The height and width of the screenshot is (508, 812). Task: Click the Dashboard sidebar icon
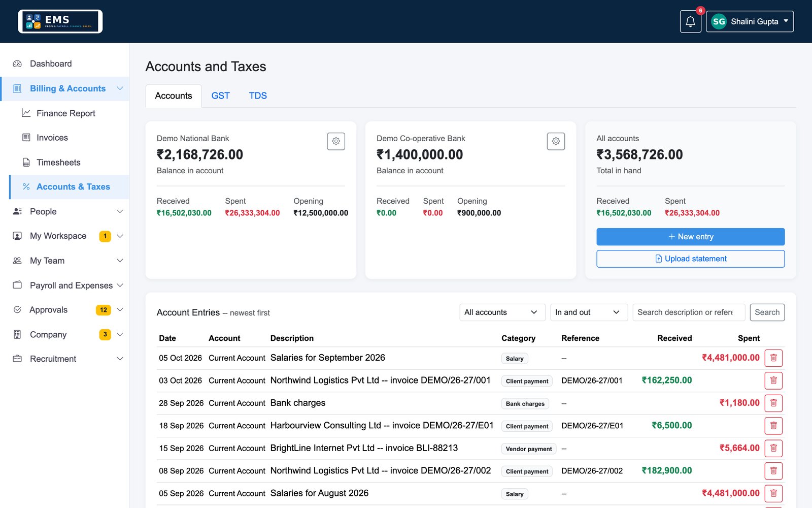(x=17, y=63)
